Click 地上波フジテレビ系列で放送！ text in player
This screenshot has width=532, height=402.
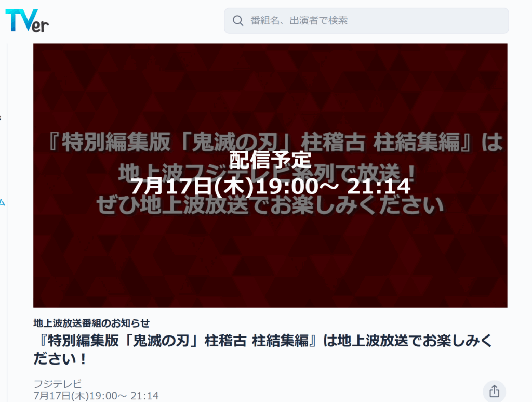click(267, 173)
